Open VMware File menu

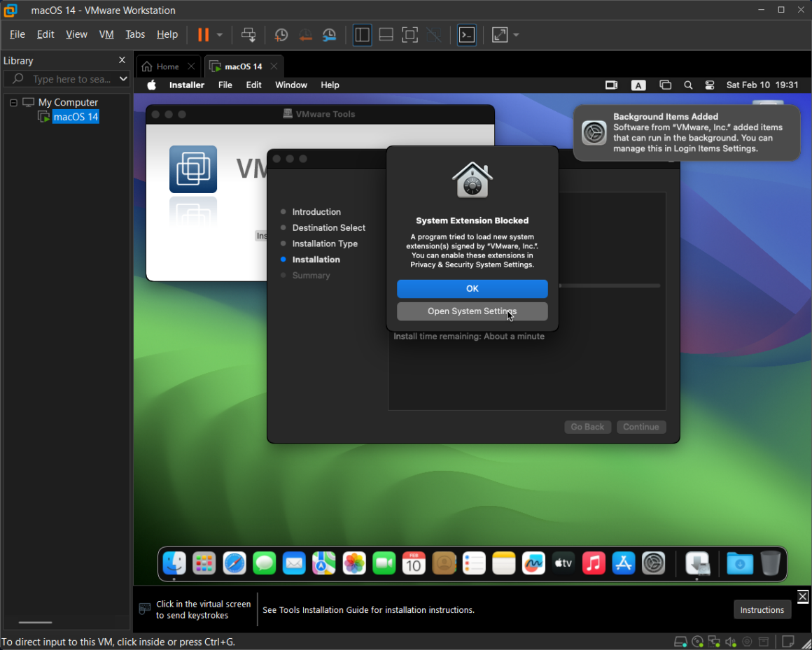17,34
